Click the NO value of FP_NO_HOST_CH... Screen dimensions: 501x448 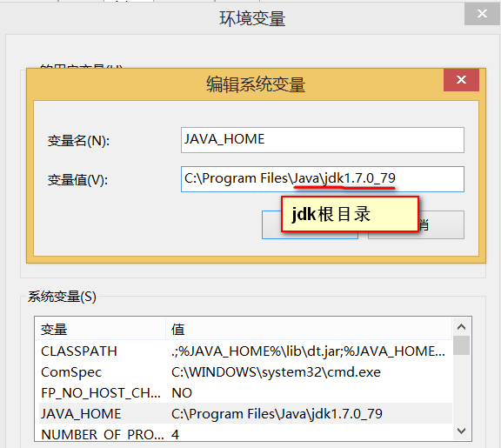[182, 392]
